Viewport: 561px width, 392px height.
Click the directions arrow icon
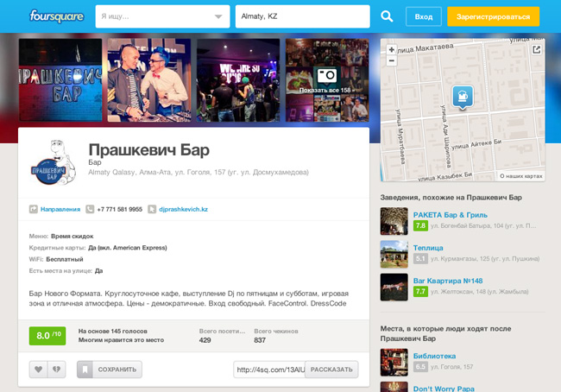point(34,209)
